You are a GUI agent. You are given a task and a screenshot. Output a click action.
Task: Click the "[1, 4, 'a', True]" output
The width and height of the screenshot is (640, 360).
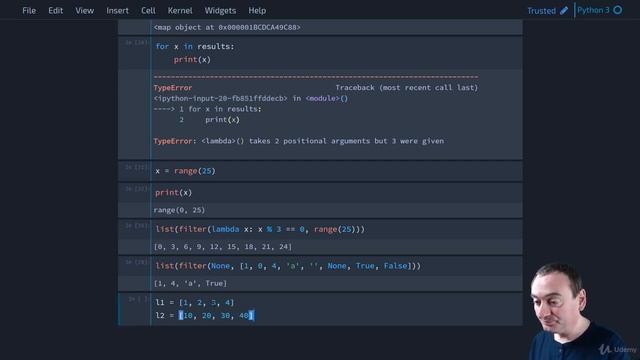[190, 283]
